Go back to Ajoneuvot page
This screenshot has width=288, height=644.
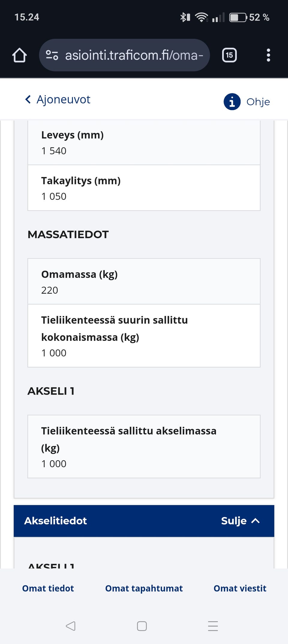click(x=57, y=99)
